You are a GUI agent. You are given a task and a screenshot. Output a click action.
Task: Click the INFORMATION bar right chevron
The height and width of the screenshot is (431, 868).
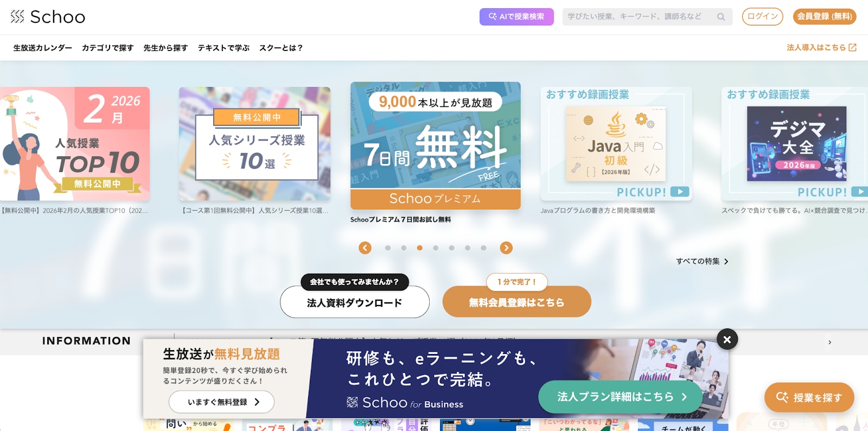coord(829,342)
